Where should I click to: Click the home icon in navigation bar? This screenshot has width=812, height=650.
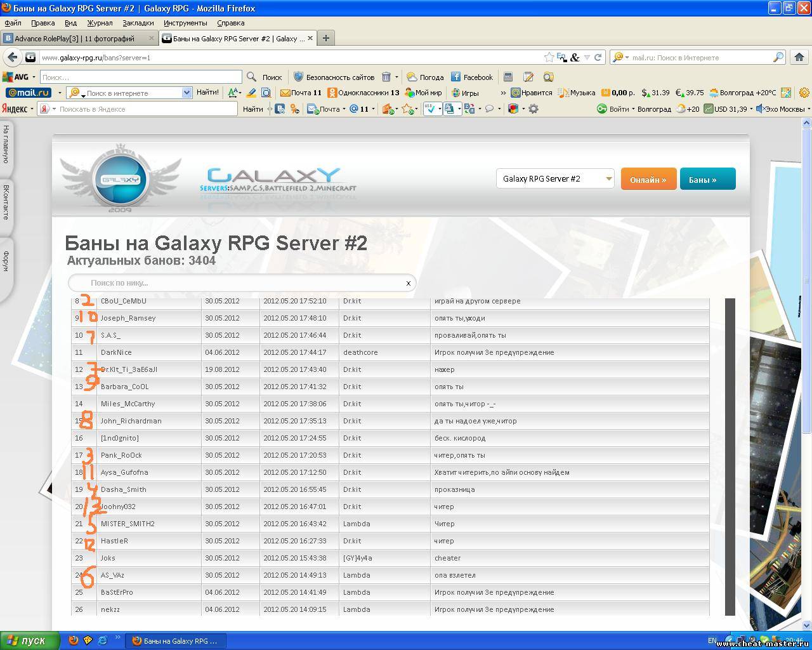pos(799,57)
